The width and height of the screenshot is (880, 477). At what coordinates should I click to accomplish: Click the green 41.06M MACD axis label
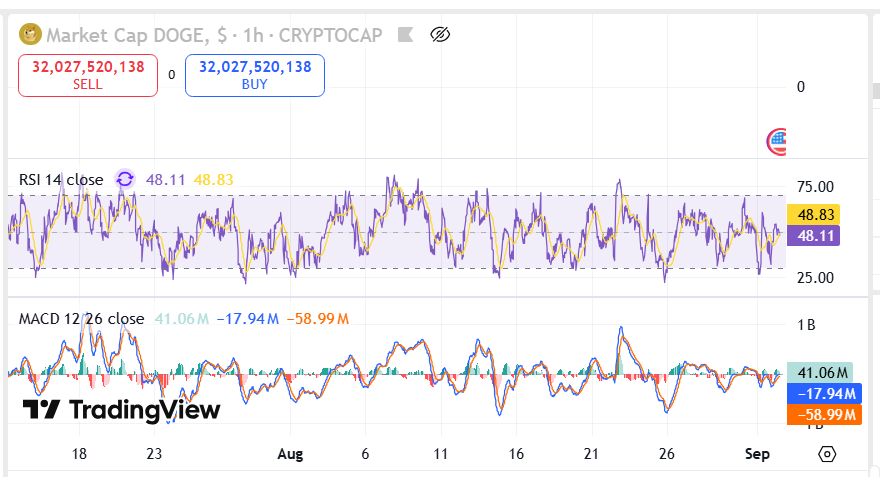pyautogui.click(x=820, y=372)
